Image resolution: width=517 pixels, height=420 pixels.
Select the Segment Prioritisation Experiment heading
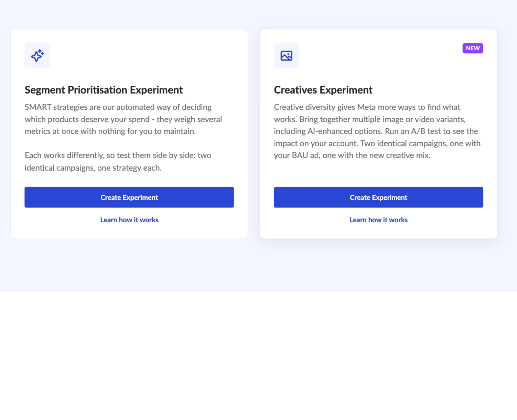pyautogui.click(x=104, y=90)
